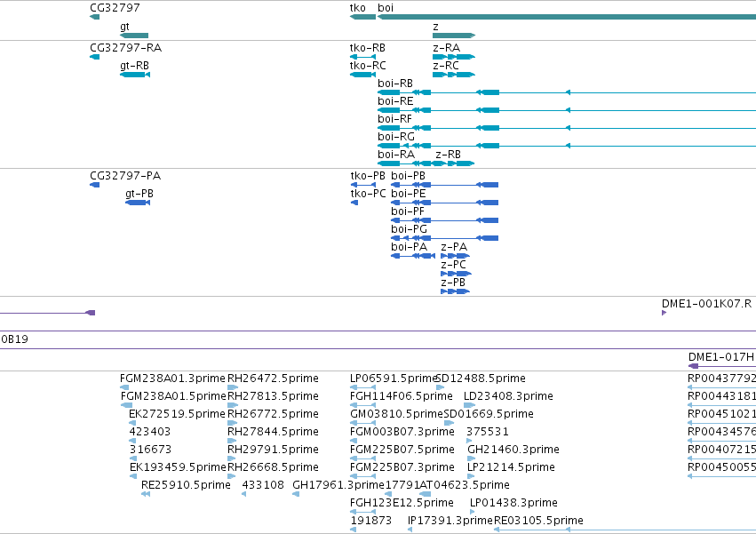Select the CG32797 gene label

pyautogui.click(x=115, y=8)
